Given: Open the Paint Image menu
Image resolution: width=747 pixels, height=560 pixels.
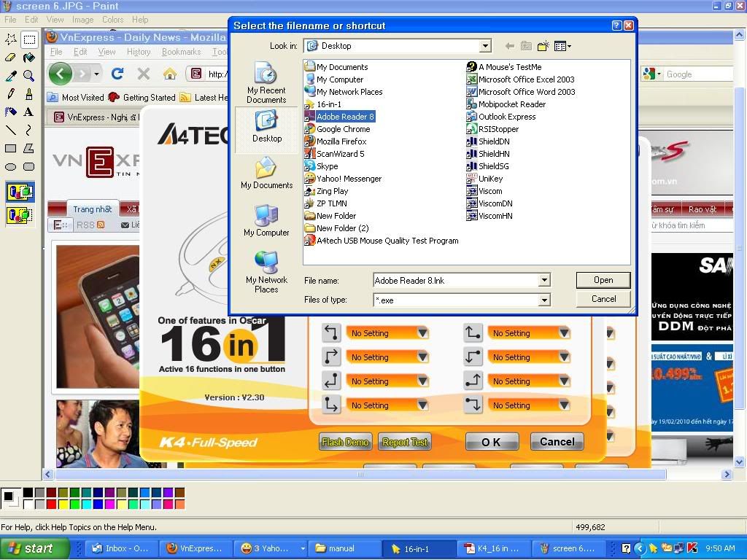Looking at the screenshot, I should pyautogui.click(x=83, y=20).
